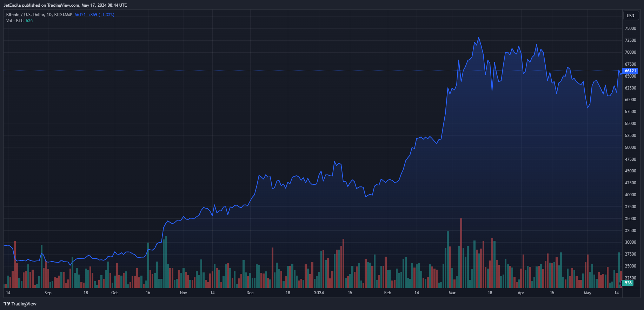The width and height of the screenshot is (644, 310).
Task: Click the 50000 price axis label
Action: point(630,147)
